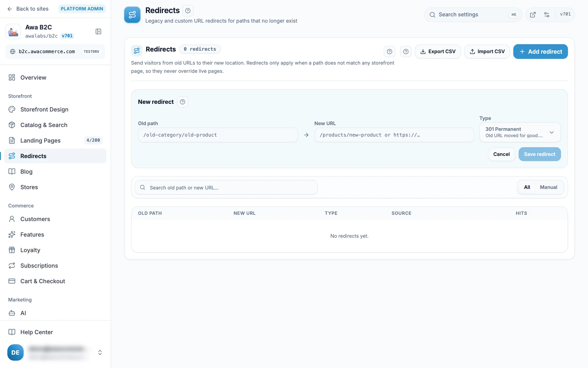Image resolution: width=588 pixels, height=368 pixels.
Task: Click the arrow between Old path and New URL
Action: click(306, 135)
